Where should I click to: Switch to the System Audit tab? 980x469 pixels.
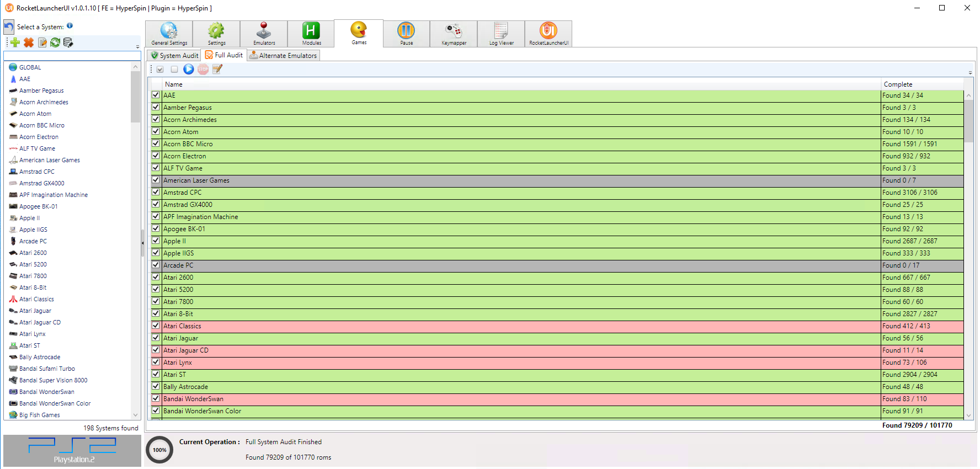[174, 56]
